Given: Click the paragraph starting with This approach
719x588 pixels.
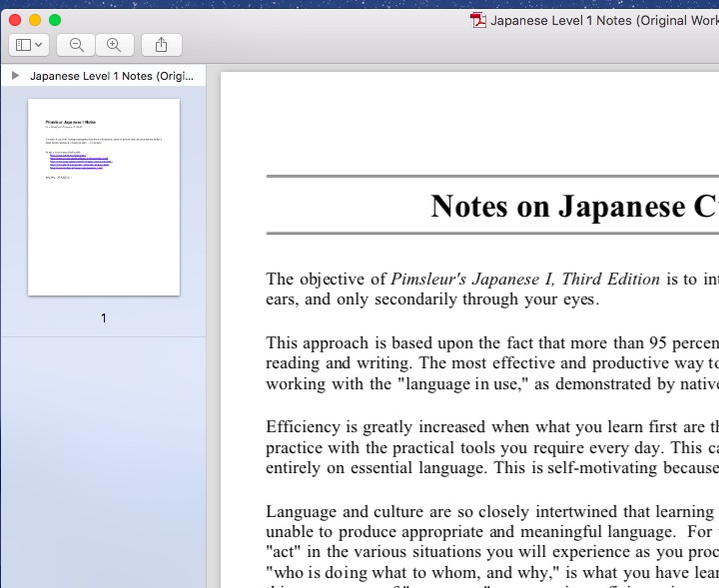Looking at the screenshot, I should pyautogui.click(x=491, y=363).
